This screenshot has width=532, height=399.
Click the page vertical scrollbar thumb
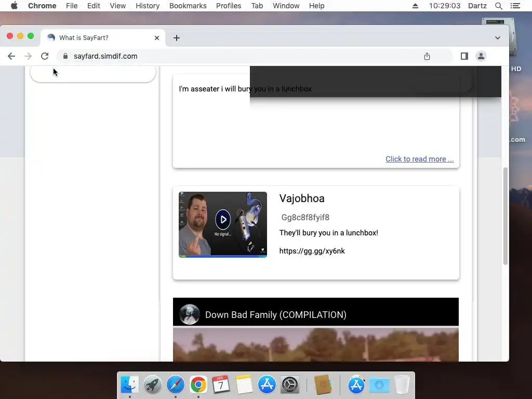point(505,216)
